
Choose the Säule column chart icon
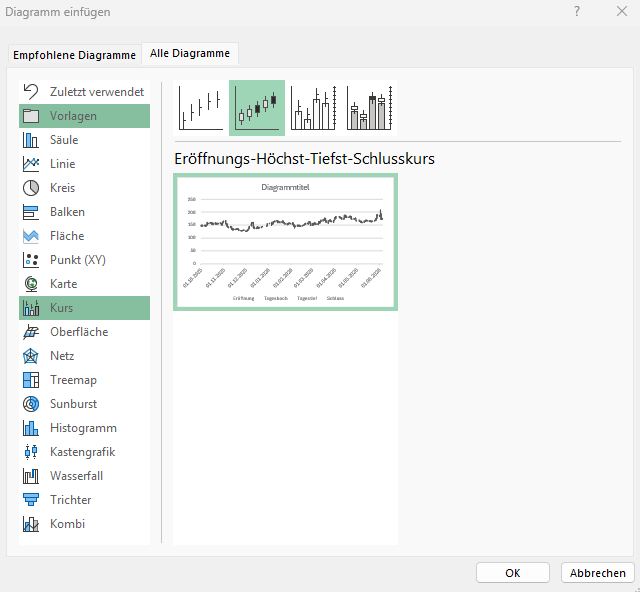[x=31, y=140]
